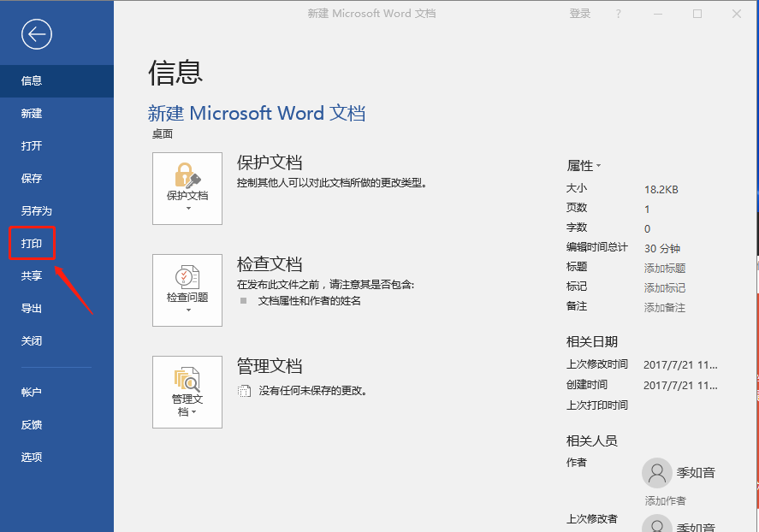Open dropdown arrow under 保护文档 button

[x=189, y=209]
